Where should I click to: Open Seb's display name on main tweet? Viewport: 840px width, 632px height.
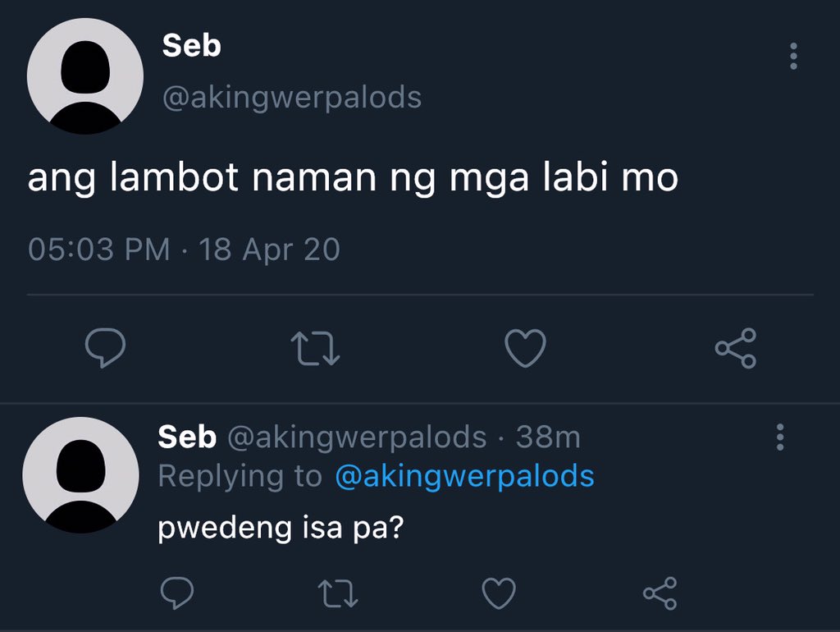[x=191, y=46]
